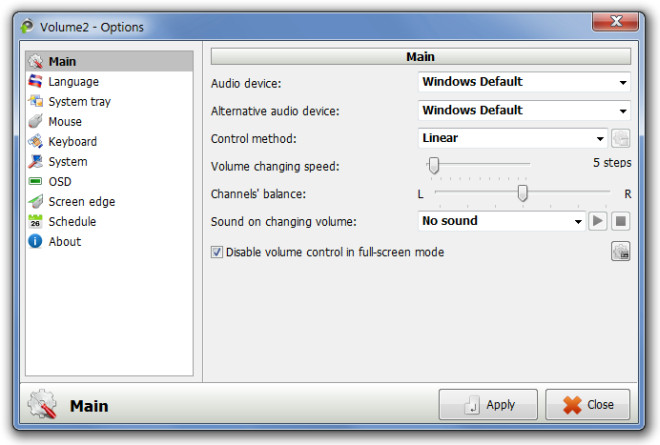Open the Sound on changing volume dropdown
Viewport: 660px width, 445px height.
click(x=501, y=221)
